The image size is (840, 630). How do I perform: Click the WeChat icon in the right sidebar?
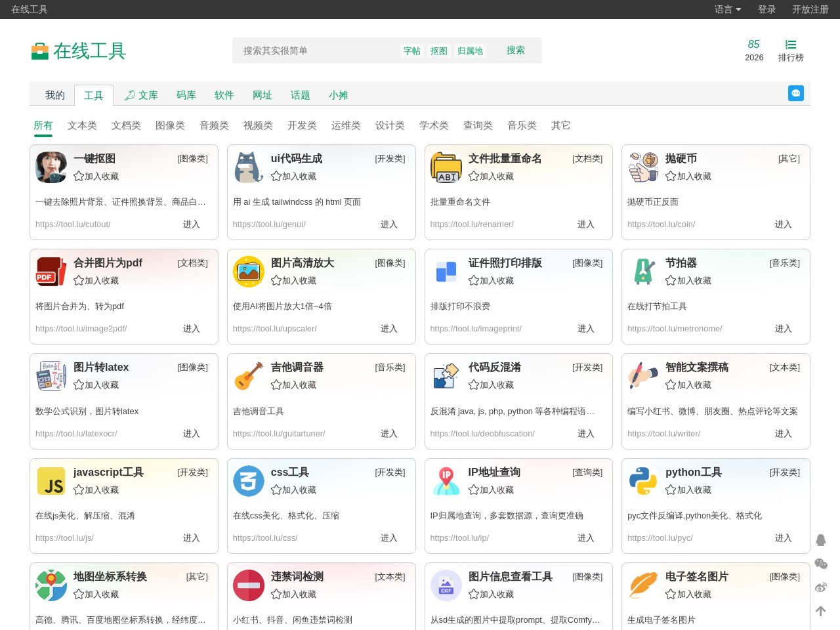click(820, 564)
